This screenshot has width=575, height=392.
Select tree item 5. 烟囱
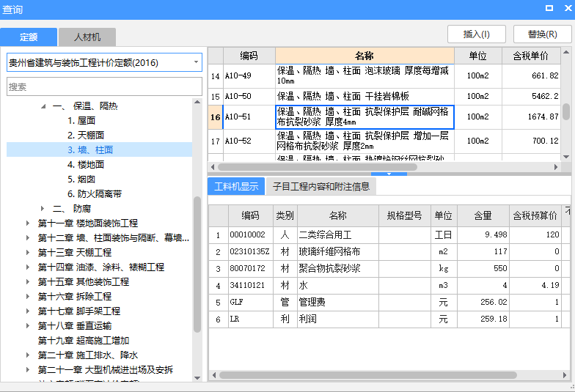[81, 179]
